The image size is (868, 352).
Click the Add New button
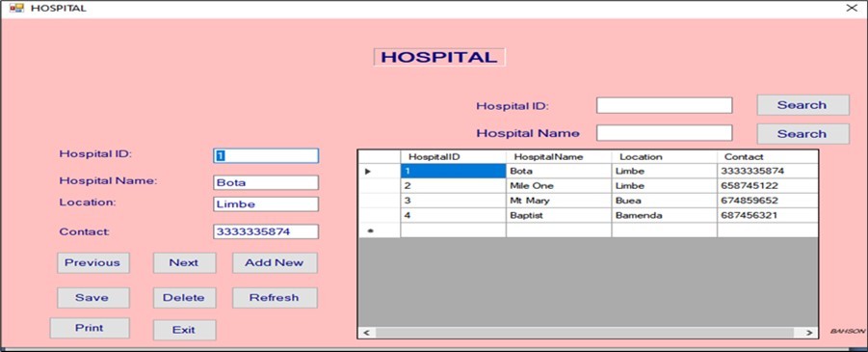pos(275,262)
